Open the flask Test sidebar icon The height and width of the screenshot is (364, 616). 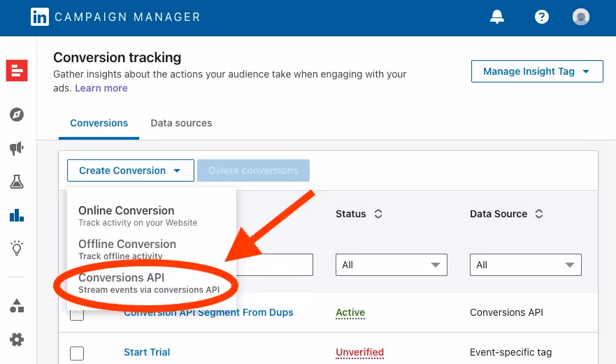(x=17, y=182)
